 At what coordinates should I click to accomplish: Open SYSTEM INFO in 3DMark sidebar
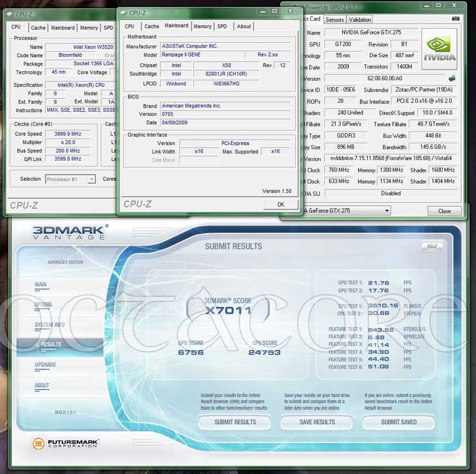coord(49,325)
